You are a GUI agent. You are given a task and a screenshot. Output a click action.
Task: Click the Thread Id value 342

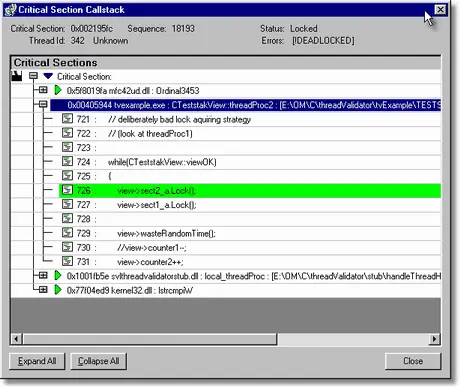pos(77,41)
